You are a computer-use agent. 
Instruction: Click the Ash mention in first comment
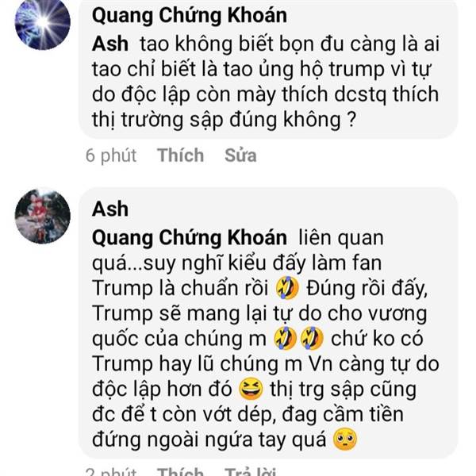[x=110, y=44]
